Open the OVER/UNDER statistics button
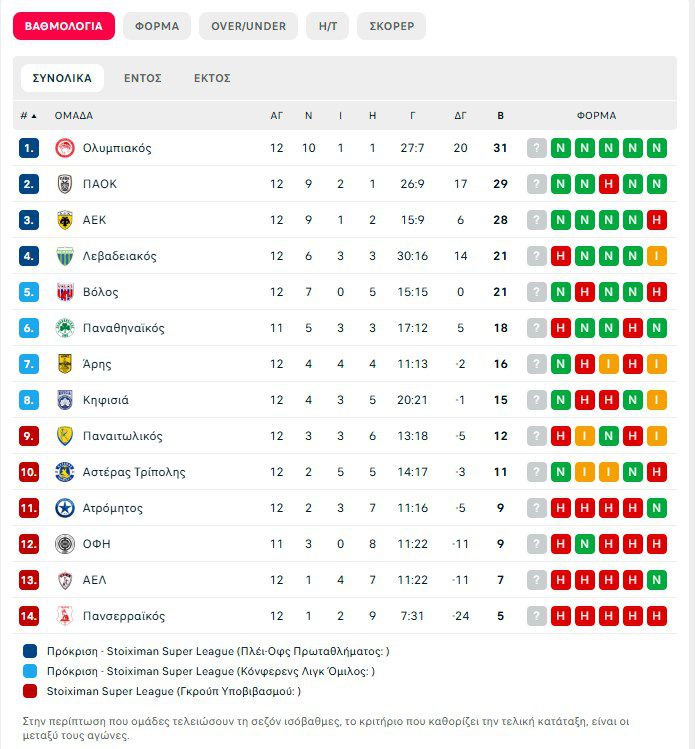 249,26
